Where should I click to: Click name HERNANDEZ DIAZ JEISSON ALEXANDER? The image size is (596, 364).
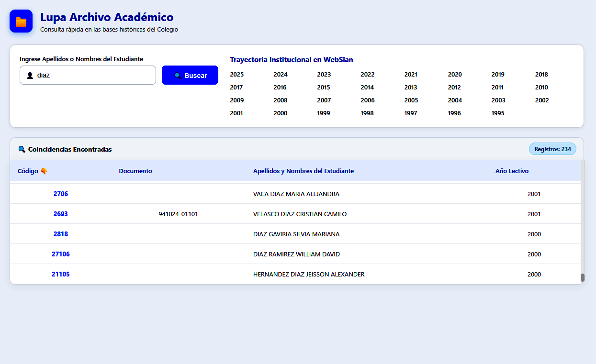309,275
